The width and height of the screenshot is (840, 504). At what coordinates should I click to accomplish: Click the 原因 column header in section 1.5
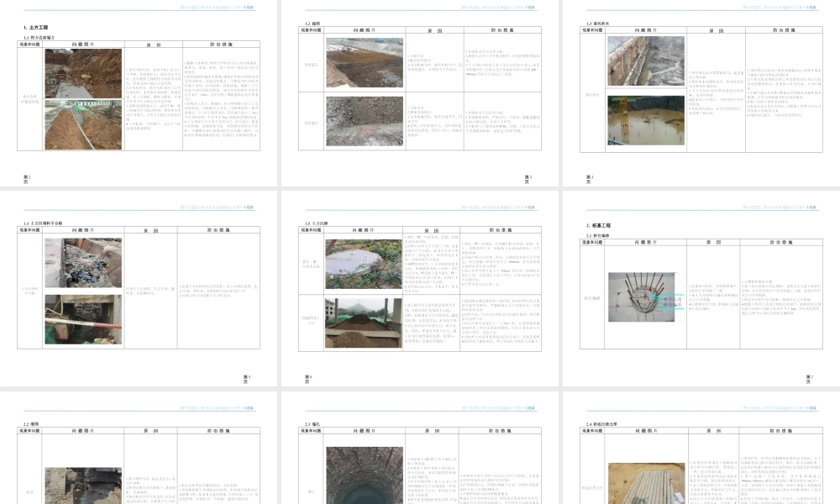[434, 229]
